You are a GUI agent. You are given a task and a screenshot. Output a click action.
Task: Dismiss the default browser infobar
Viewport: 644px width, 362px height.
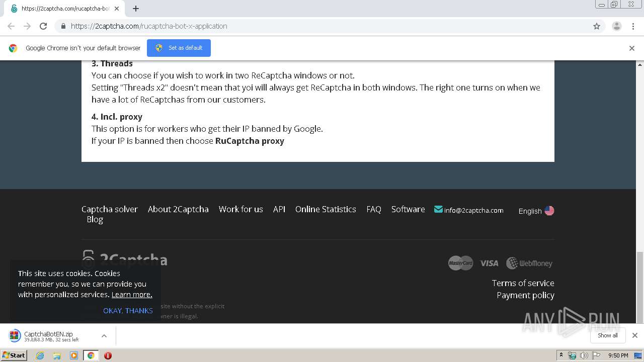(x=632, y=48)
